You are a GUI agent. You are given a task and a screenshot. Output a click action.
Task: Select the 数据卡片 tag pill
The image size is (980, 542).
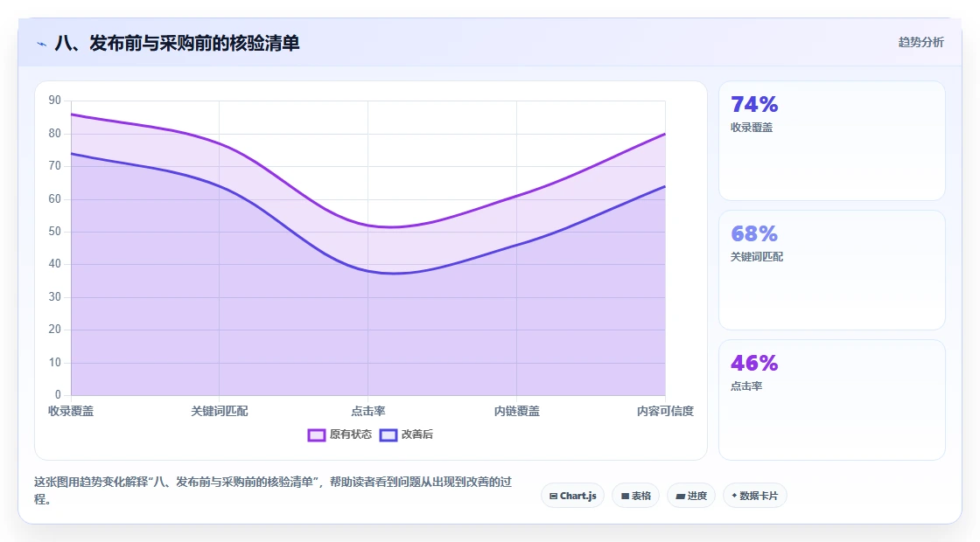(755, 496)
